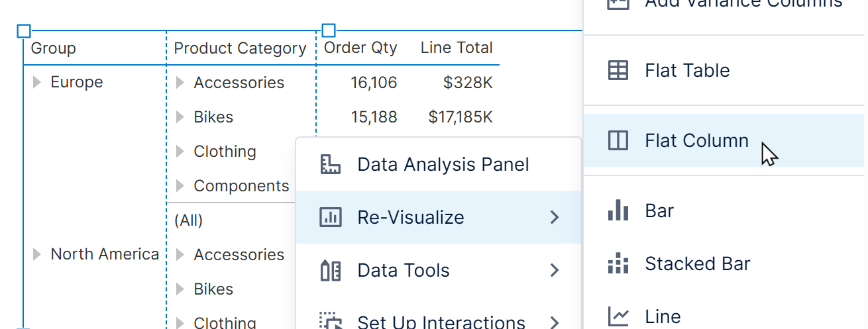
Task: Expand the Europe group row
Action: pos(37,82)
